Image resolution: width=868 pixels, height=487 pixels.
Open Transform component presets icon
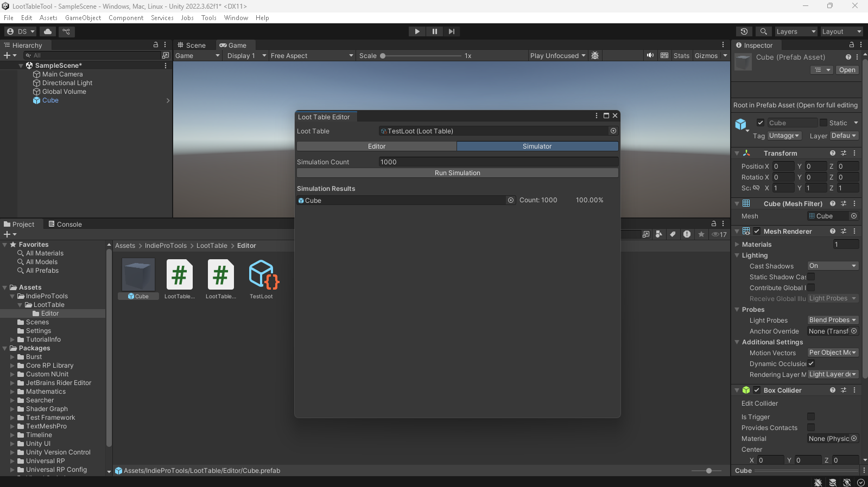[844, 153]
